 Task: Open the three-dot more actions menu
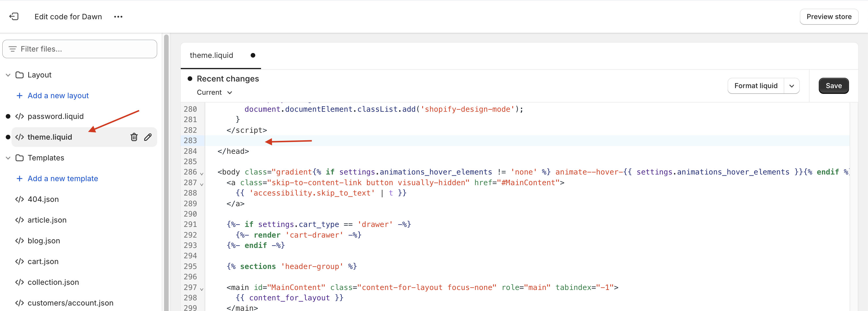point(118,16)
